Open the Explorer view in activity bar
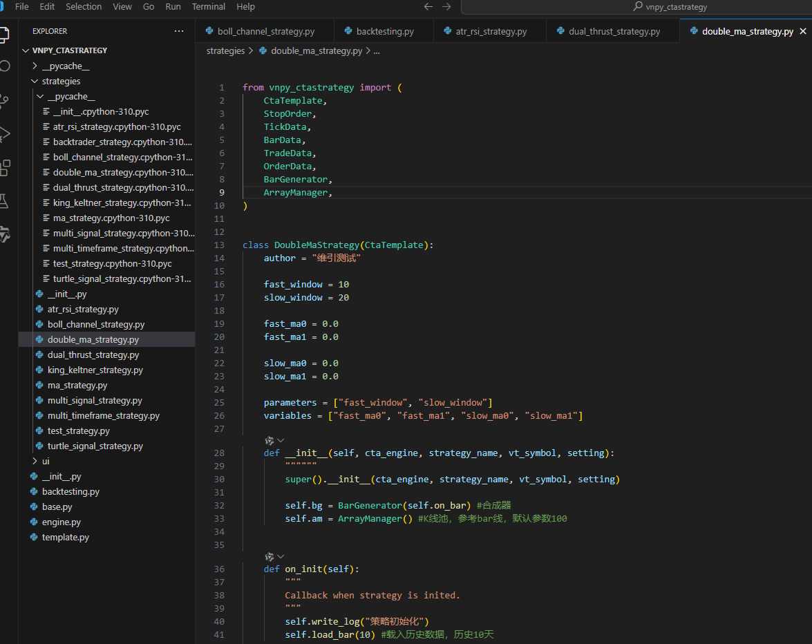This screenshot has height=644, width=812. pos(4,34)
